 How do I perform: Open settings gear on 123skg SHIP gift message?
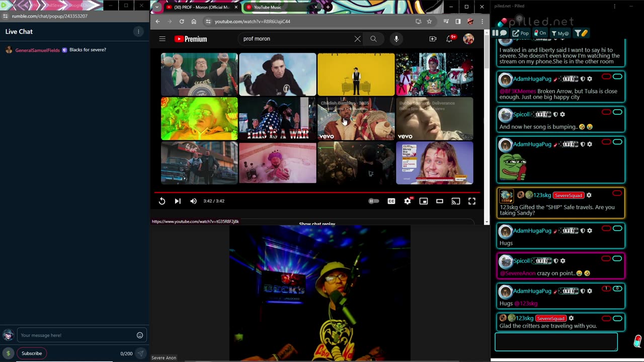pyautogui.click(x=589, y=195)
